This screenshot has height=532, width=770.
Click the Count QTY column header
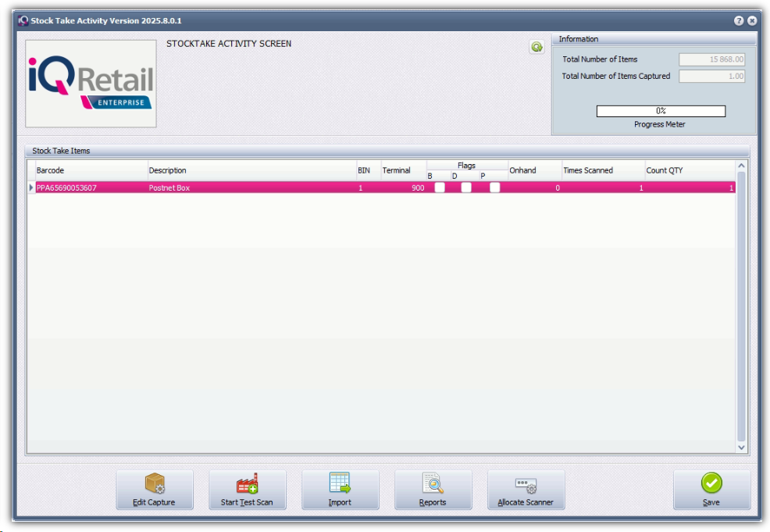(690, 170)
